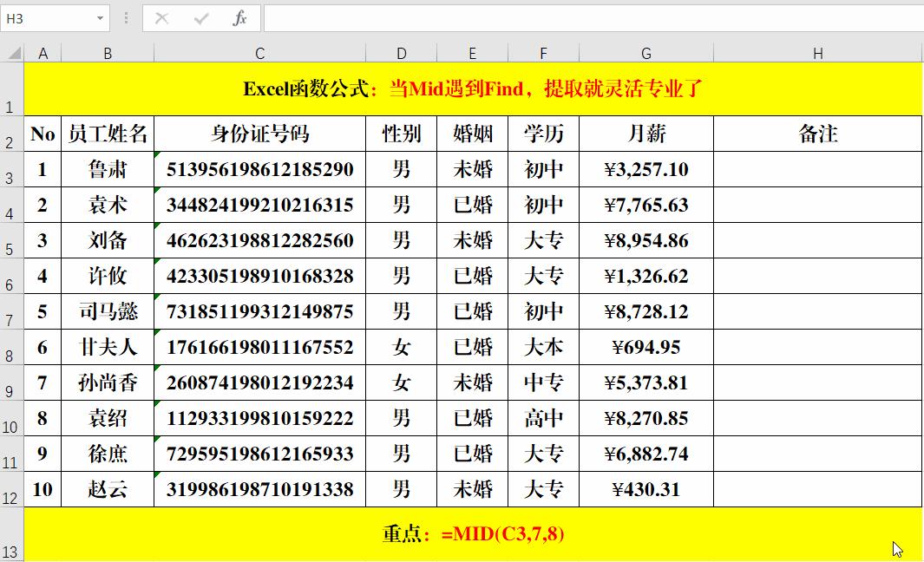This screenshot has width=924, height=562.
Task: Click the vertical dots separator near Name Box
Action: 127,17
